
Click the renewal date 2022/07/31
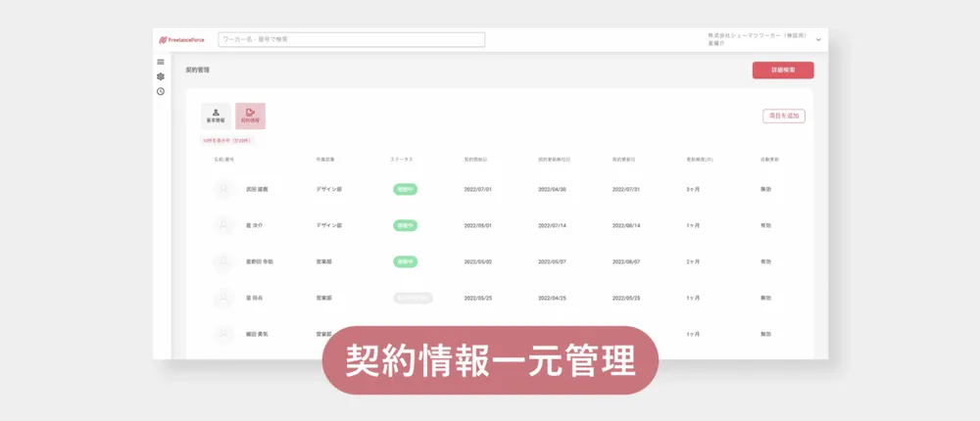coord(626,189)
